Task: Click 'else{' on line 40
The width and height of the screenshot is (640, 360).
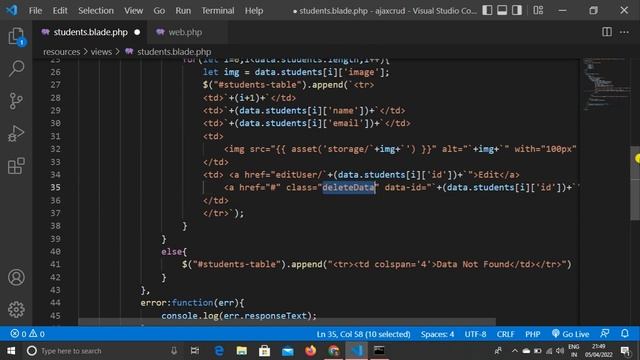Action: [174, 251]
